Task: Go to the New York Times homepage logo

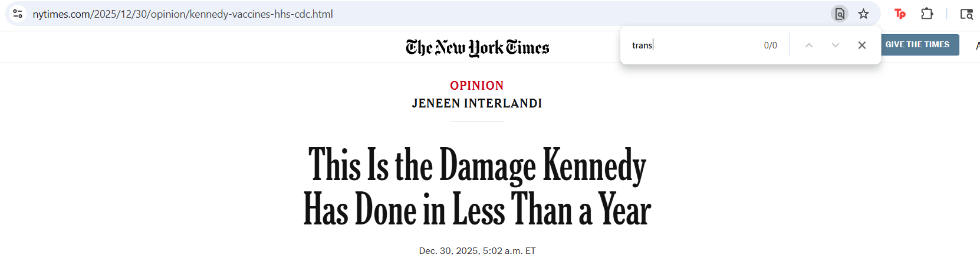Action: (x=477, y=47)
